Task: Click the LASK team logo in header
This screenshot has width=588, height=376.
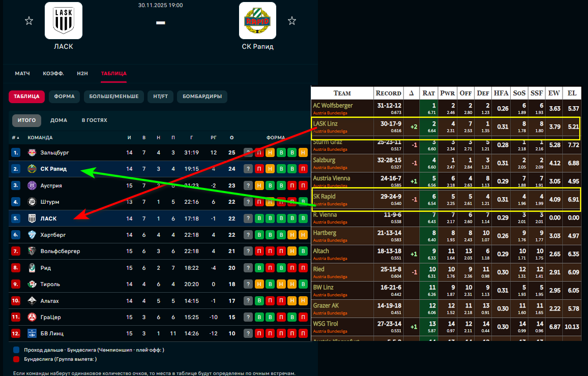Action: (x=64, y=21)
